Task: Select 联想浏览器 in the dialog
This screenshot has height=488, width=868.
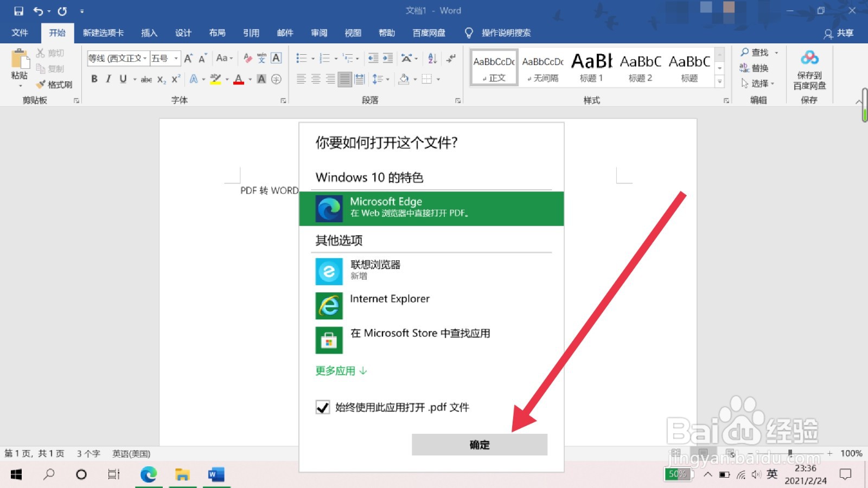Action: tap(431, 271)
